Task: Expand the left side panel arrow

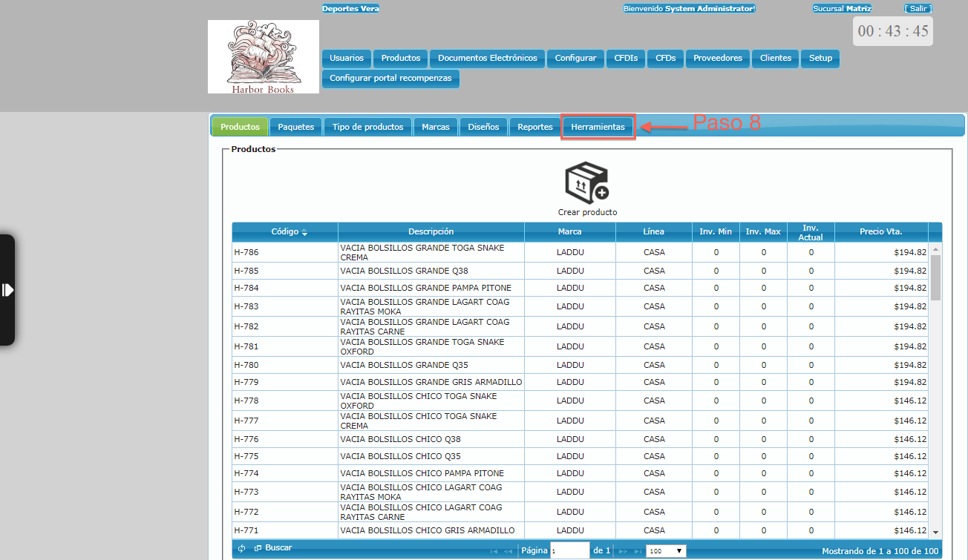Action: [7, 289]
